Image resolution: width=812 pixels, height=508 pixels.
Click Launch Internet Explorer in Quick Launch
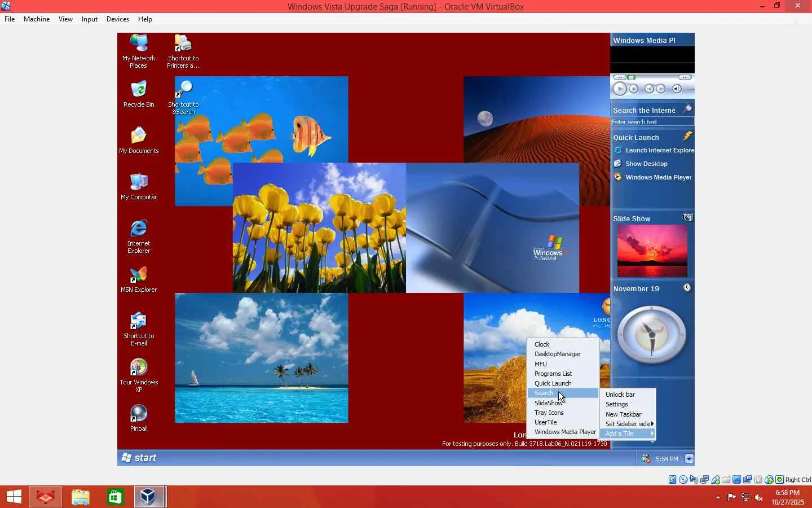click(x=654, y=150)
